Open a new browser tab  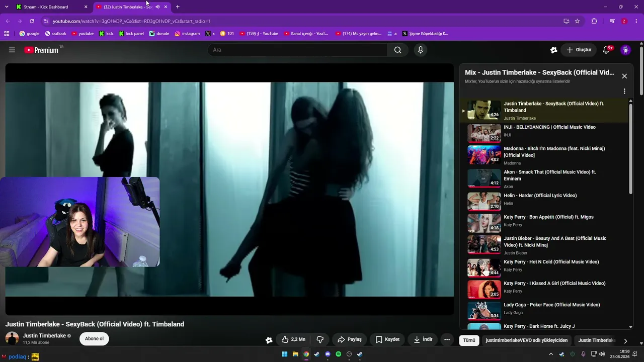point(178,7)
